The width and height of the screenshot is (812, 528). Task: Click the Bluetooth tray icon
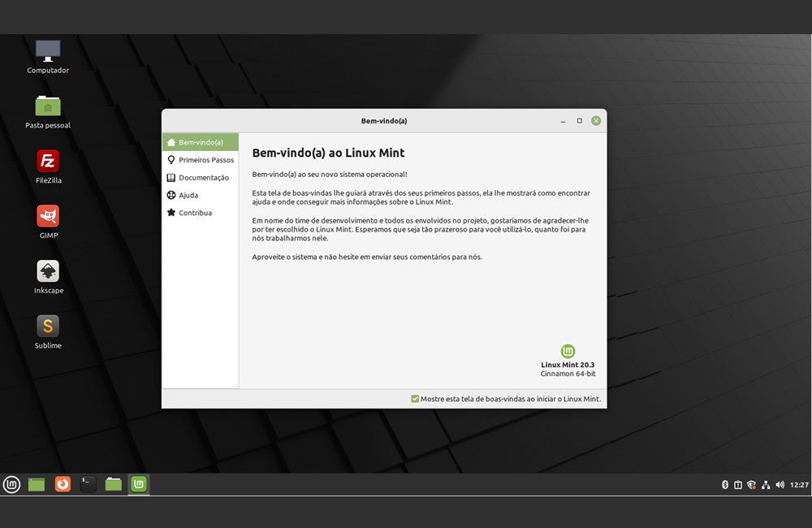tap(725, 485)
